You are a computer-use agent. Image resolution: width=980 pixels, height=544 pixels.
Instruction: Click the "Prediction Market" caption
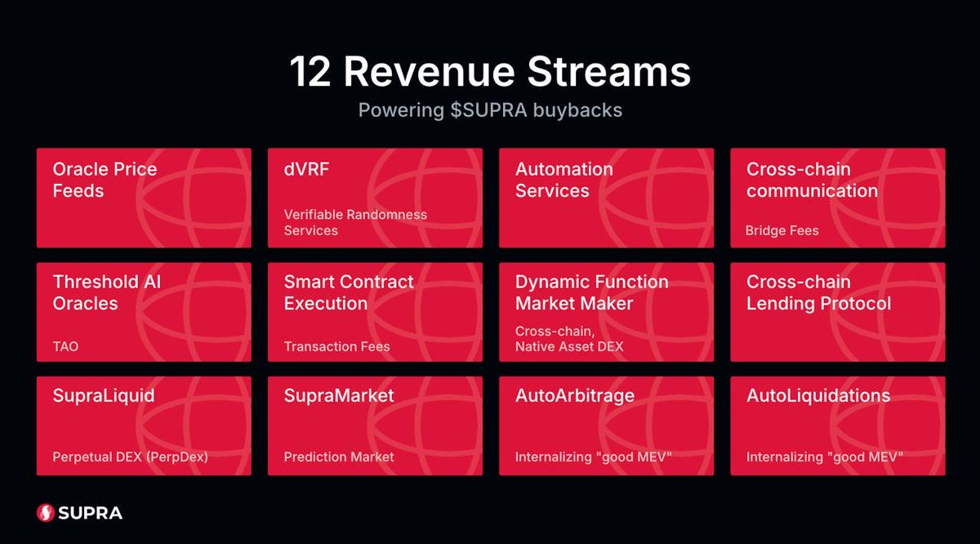(339, 457)
